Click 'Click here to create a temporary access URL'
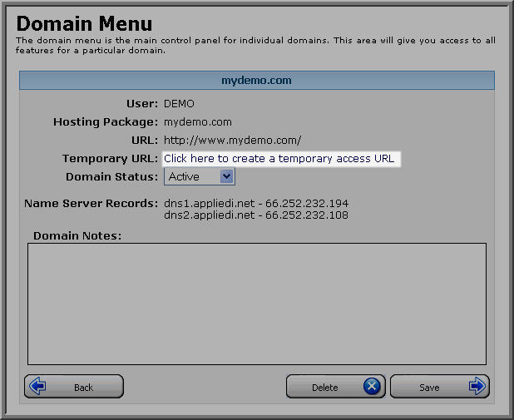This screenshot has width=514, height=420. pyautogui.click(x=279, y=159)
